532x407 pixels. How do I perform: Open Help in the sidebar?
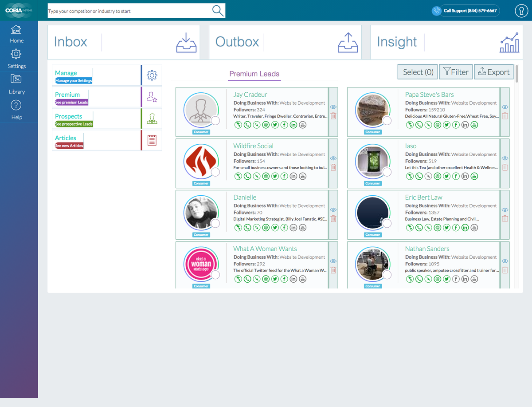[16, 111]
